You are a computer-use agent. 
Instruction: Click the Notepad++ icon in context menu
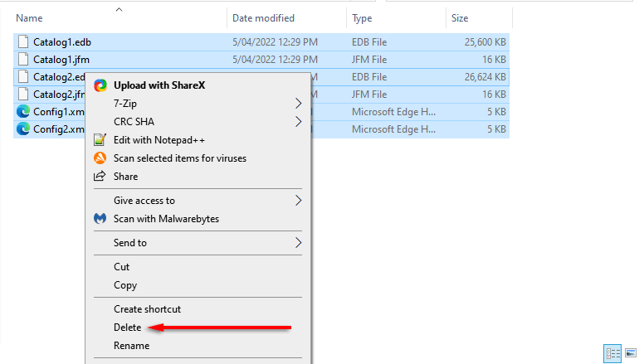pos(100,140)
